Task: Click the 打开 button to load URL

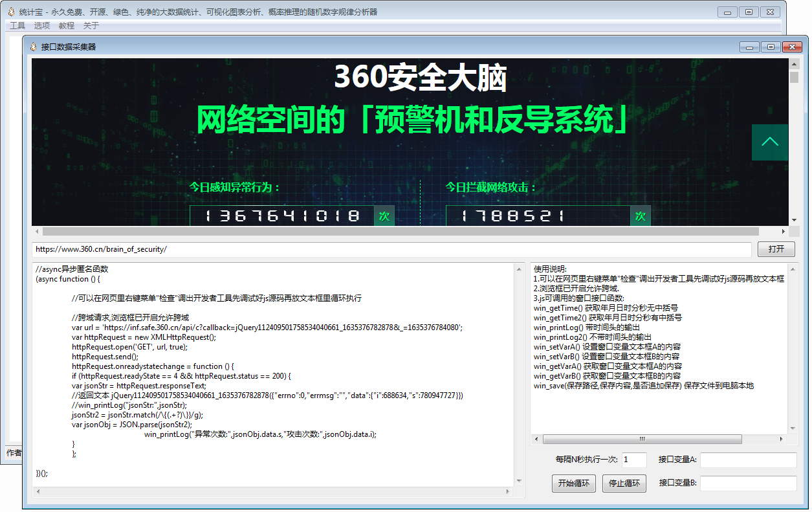Action: pos(776,249)
